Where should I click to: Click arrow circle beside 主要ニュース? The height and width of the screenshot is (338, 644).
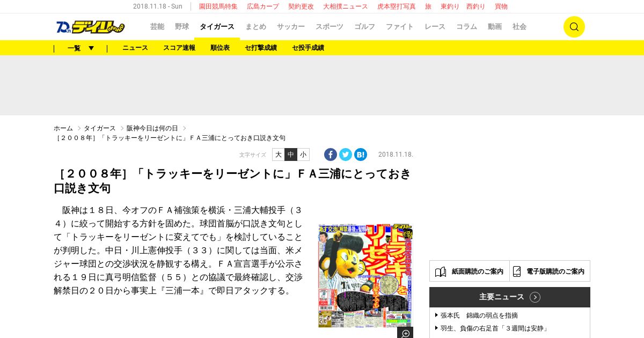(535, 297)
